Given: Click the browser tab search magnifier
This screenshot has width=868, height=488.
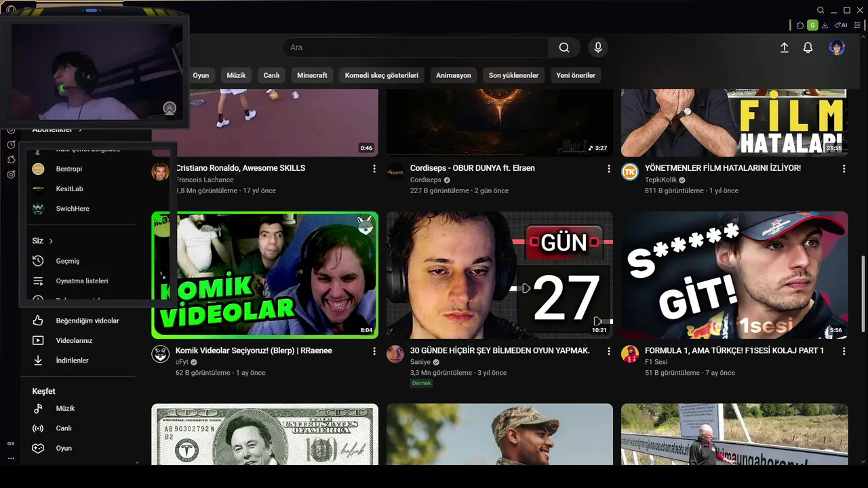Looking at the screenshot, I should click(821, 10).
